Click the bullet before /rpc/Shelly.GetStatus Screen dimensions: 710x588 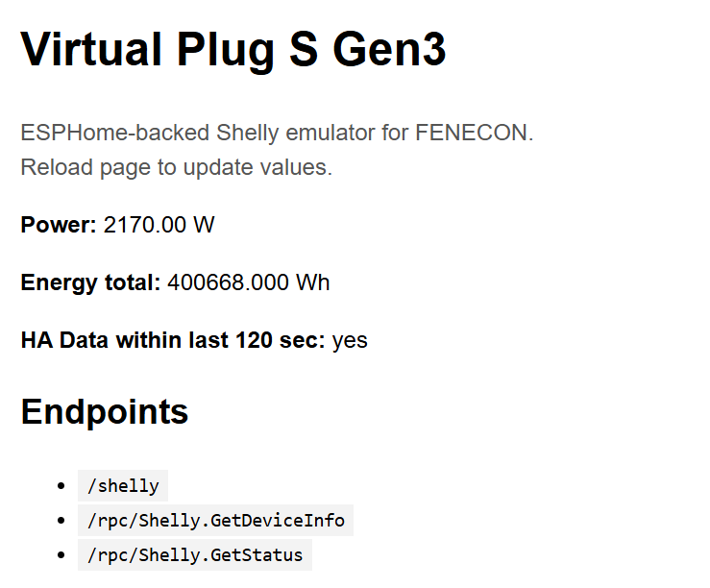point(62,555)
